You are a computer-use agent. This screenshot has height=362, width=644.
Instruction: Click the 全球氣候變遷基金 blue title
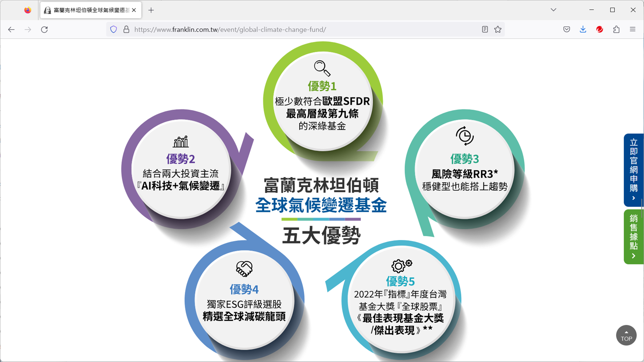tap(321, 205)
